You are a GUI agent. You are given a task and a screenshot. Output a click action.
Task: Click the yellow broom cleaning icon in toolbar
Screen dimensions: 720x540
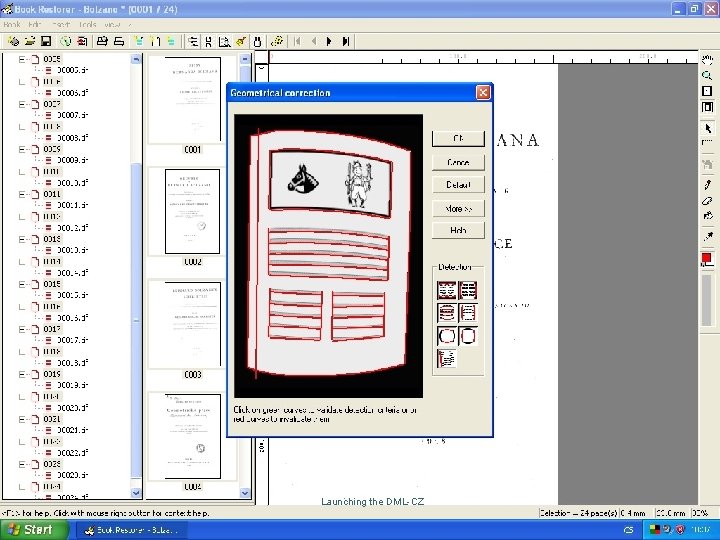(x=241, y=42)
